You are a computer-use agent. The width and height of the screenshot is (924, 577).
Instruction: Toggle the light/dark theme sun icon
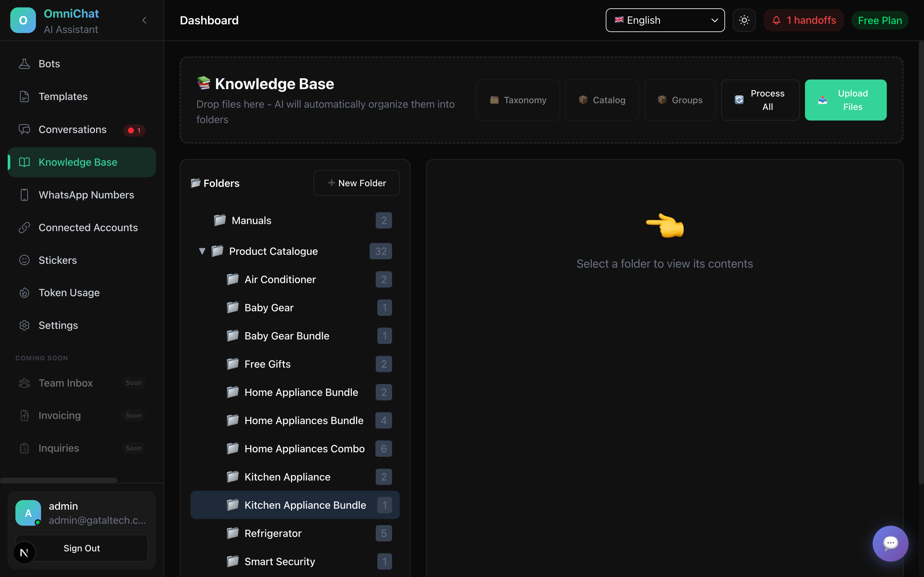[744, 20]
